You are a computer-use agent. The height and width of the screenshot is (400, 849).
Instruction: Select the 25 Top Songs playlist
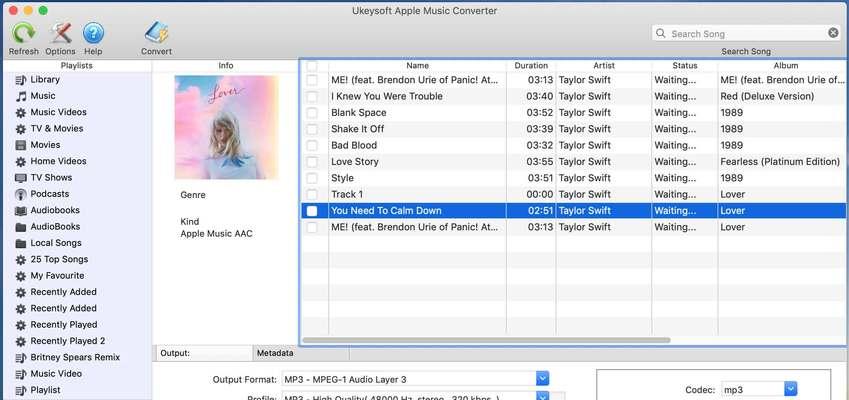click(59, 259)
